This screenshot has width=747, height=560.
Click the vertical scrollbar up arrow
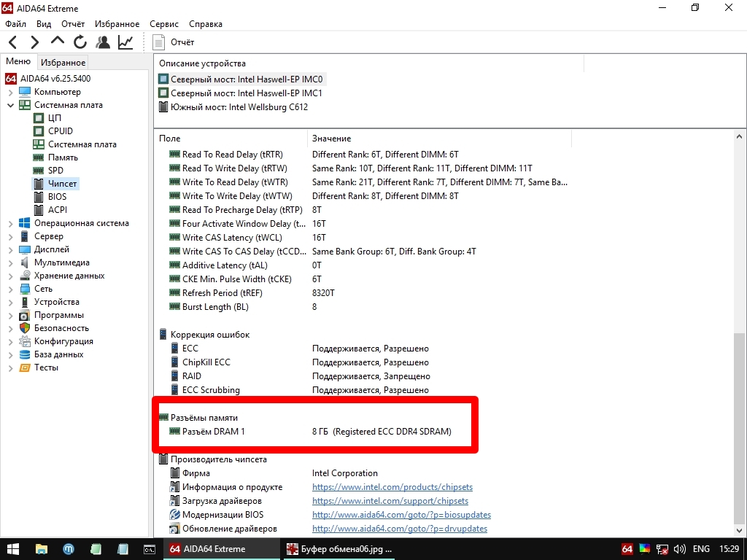pyautogui.click(x=739, y=136)
